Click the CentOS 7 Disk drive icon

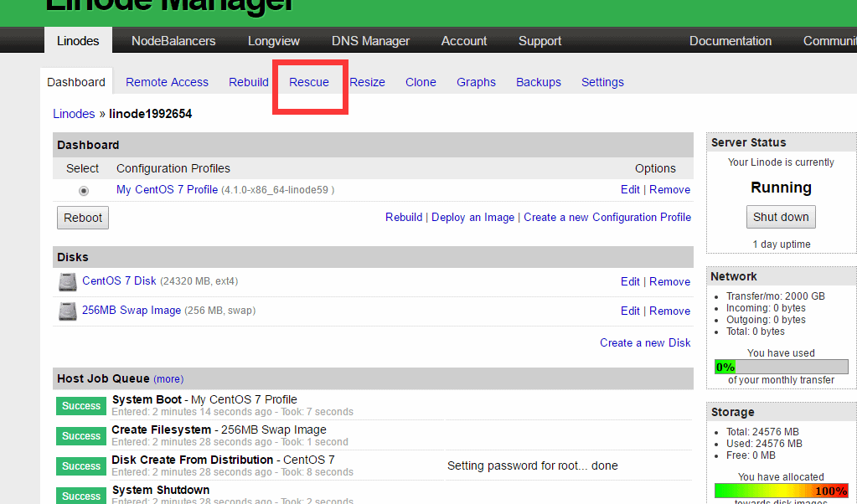pos(68,282)
